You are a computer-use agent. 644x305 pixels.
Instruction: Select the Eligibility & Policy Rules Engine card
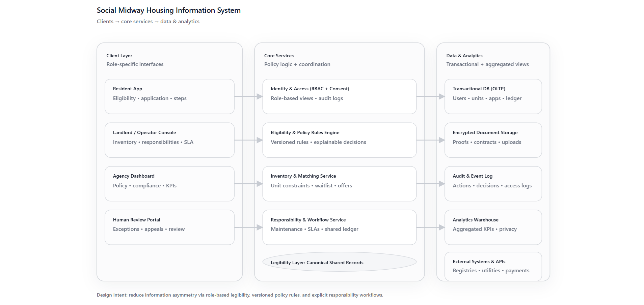(x=340, y=140)
